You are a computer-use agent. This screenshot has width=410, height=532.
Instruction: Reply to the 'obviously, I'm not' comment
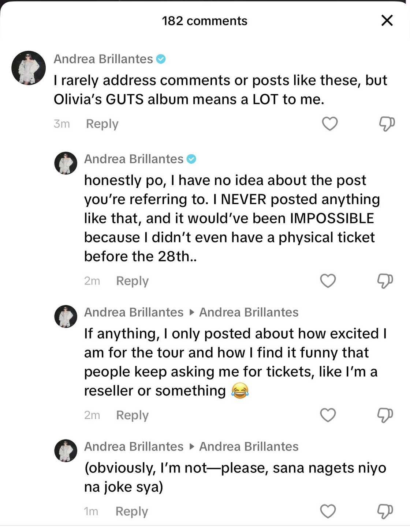tap(131, 511)
